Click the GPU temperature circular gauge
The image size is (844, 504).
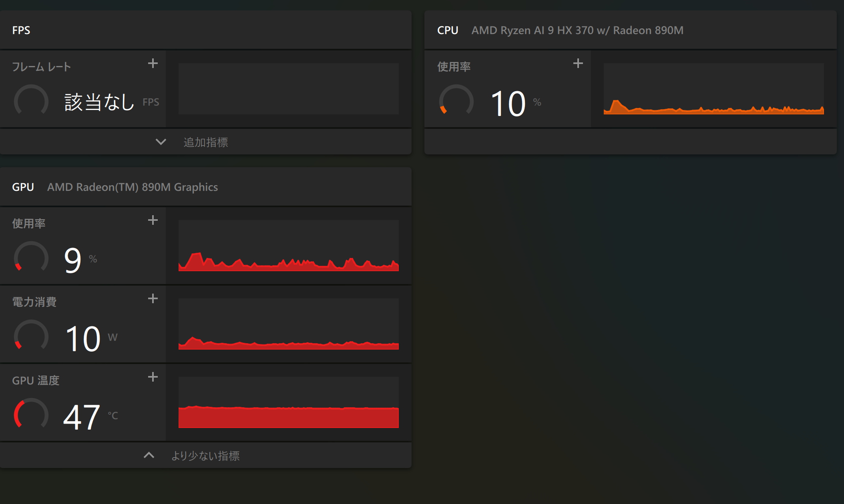(31, 415)
